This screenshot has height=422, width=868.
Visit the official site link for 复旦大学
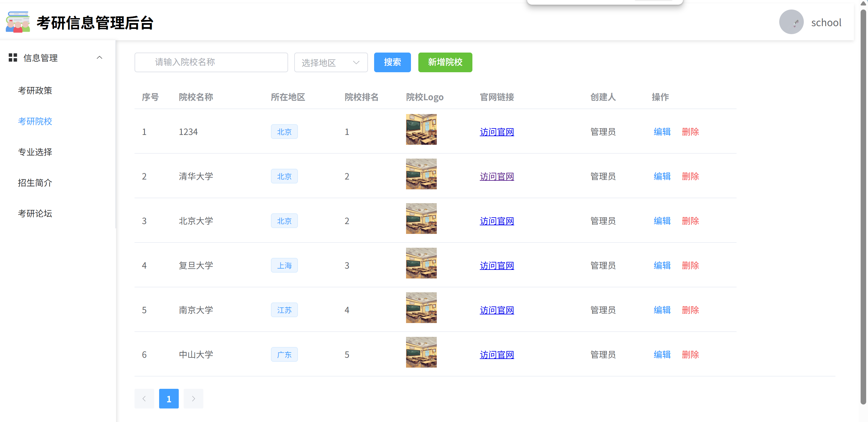click(496, 266)
